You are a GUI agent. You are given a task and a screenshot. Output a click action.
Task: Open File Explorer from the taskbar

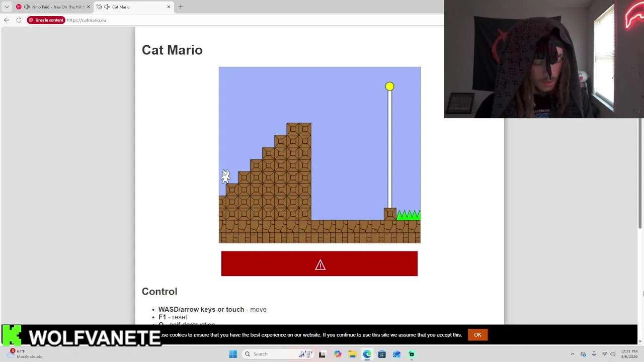pos(352,354)
